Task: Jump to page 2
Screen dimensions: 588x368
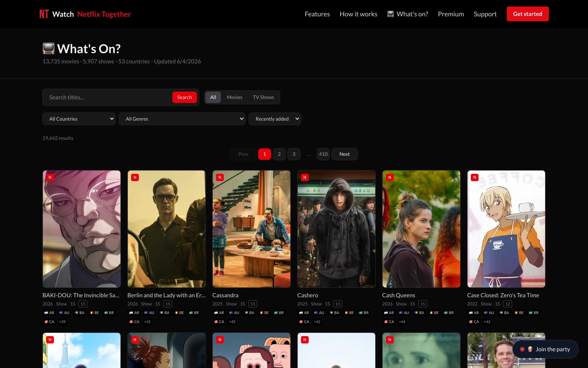Action: pos(279,154)
